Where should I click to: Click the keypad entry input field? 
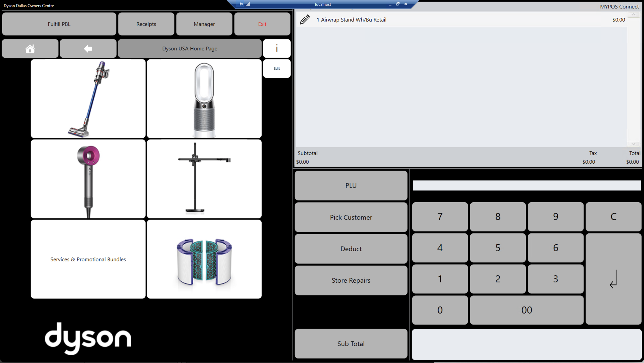[x=527, y=186]
